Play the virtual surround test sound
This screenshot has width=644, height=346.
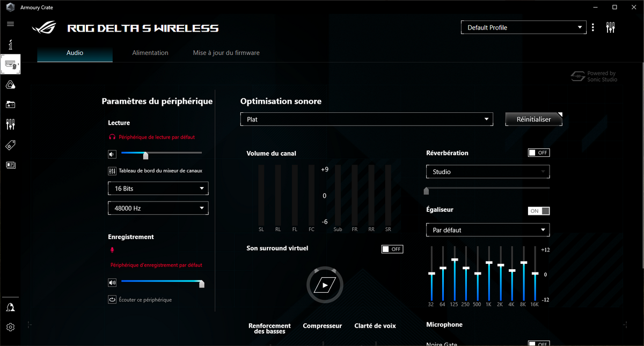pyautogui.click(x=325, y=285)
